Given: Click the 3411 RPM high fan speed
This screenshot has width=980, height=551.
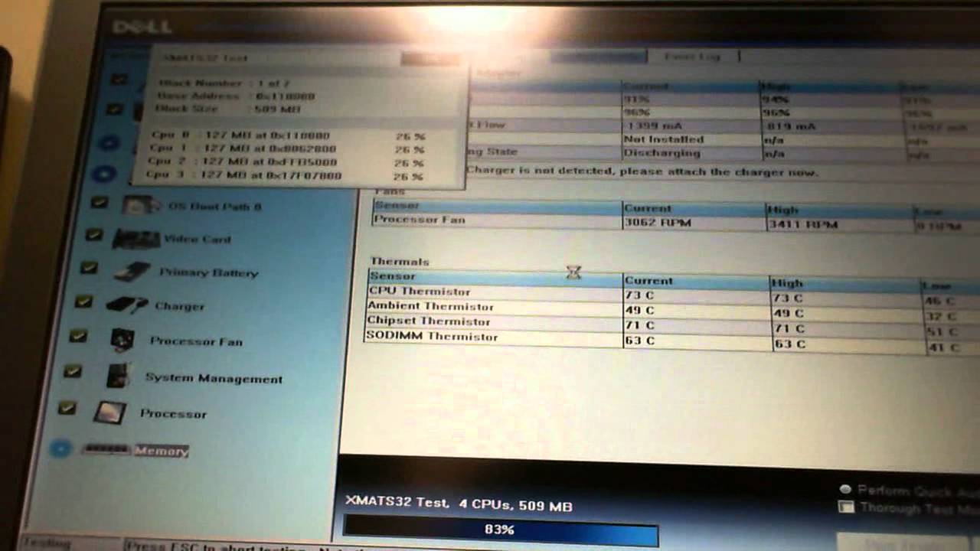Looking at the screenshot, I should pos(804,225).
